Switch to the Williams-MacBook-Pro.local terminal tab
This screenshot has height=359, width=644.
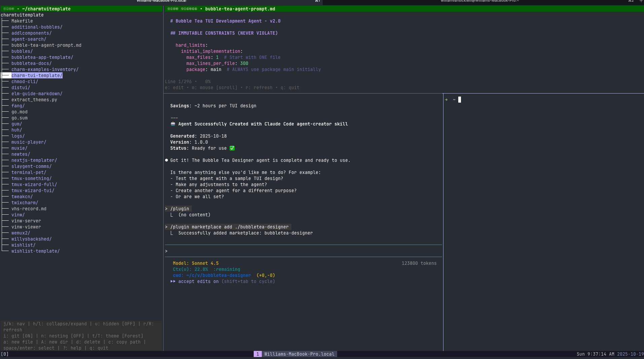(162, 1)
